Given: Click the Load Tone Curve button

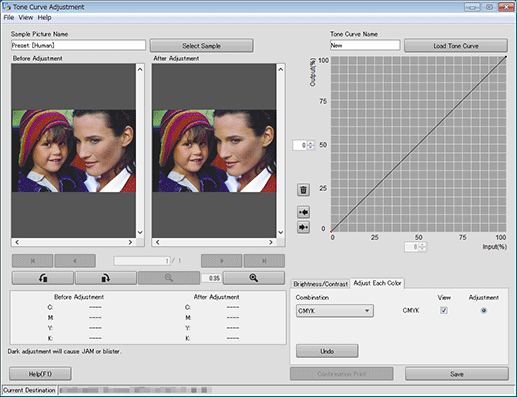Looking at the screenshot, I should pos(456,46).
